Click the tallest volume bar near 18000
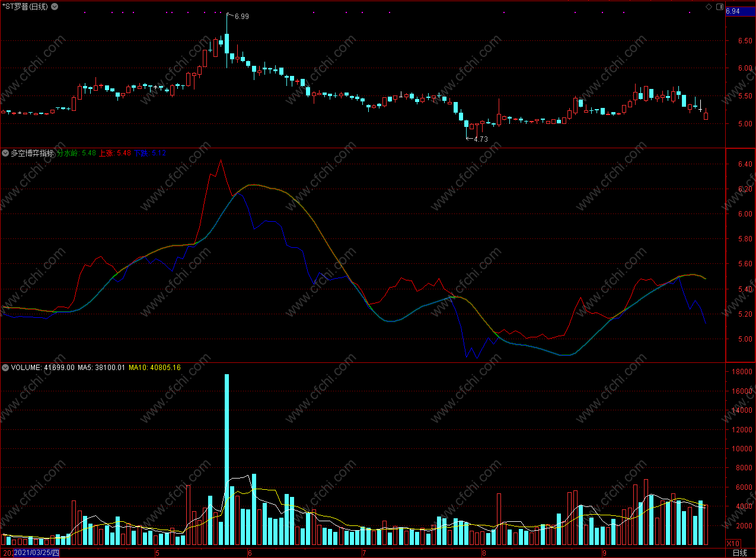Image resolution: width=756 pixels, height=558 pixels. point(227,460)
